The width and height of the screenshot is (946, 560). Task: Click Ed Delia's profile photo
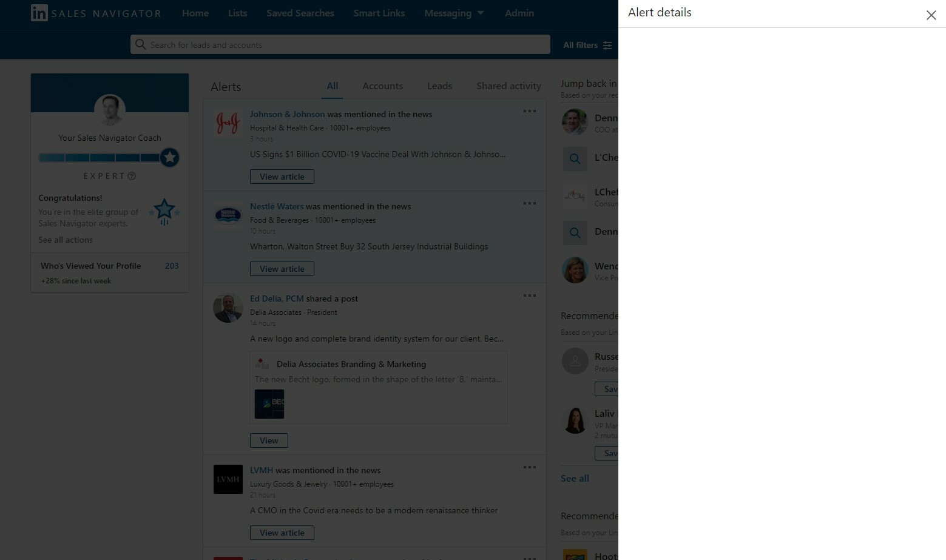228,308
